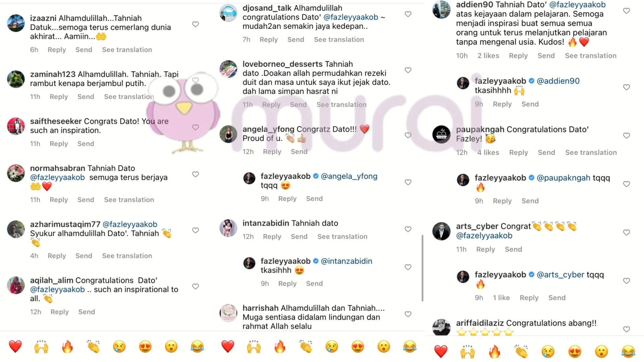Pick surprised face emoji in right emoji bar
The width and height of the screenshot is (644, 362).
tap(601, 351)
